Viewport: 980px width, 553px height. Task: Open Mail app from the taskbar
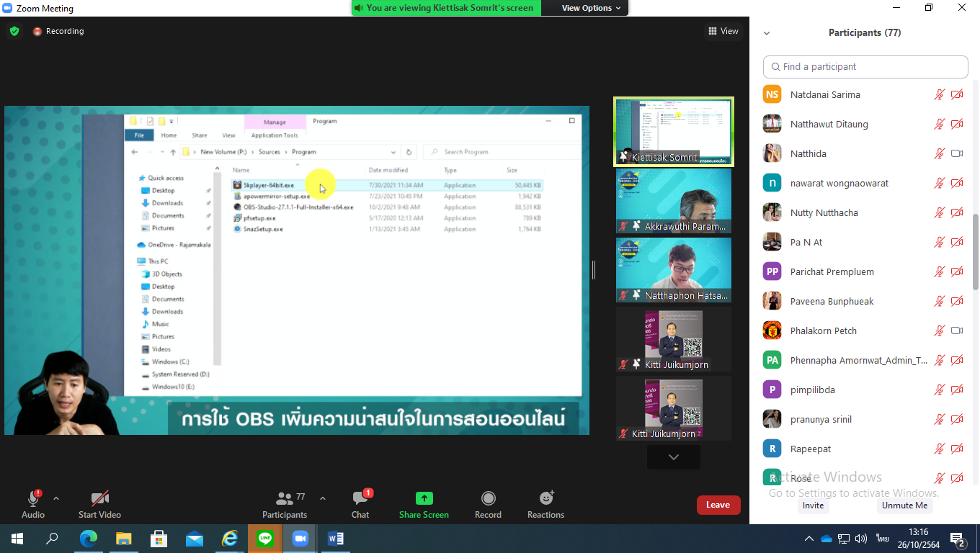tap(194, 539)
